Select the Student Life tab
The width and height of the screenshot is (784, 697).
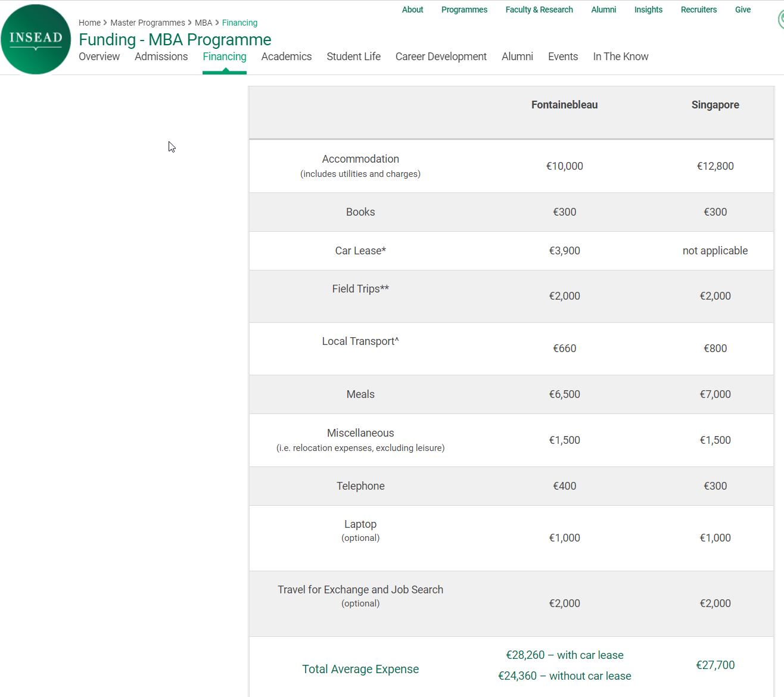point(353,57)
